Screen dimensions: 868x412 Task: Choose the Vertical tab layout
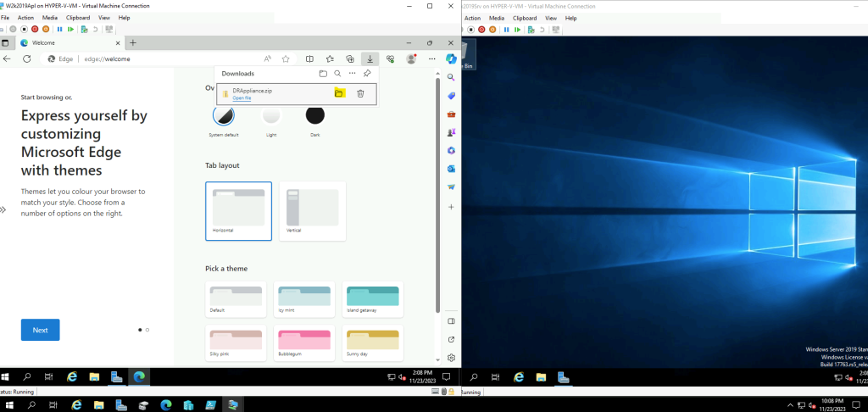tap(312, 211)
